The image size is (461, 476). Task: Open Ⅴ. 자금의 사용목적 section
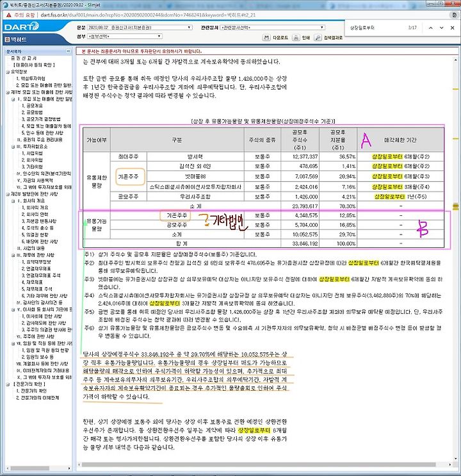(x=35, y=180)
